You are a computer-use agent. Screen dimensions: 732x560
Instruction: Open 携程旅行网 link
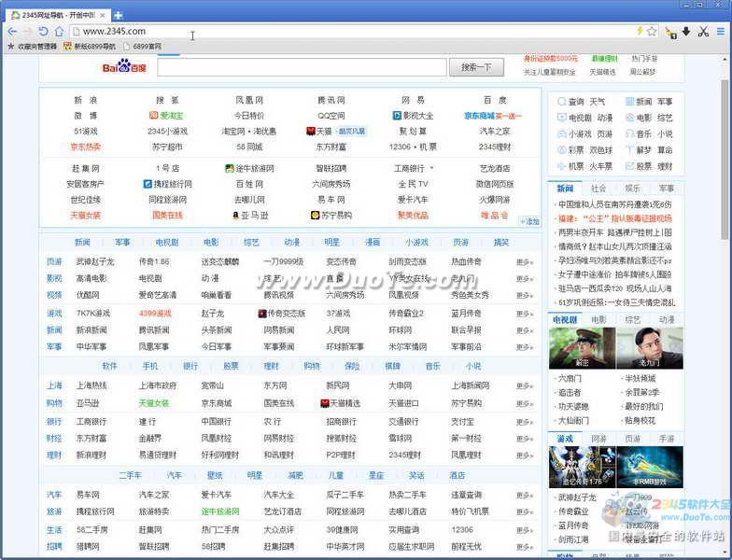click(168, 184)
